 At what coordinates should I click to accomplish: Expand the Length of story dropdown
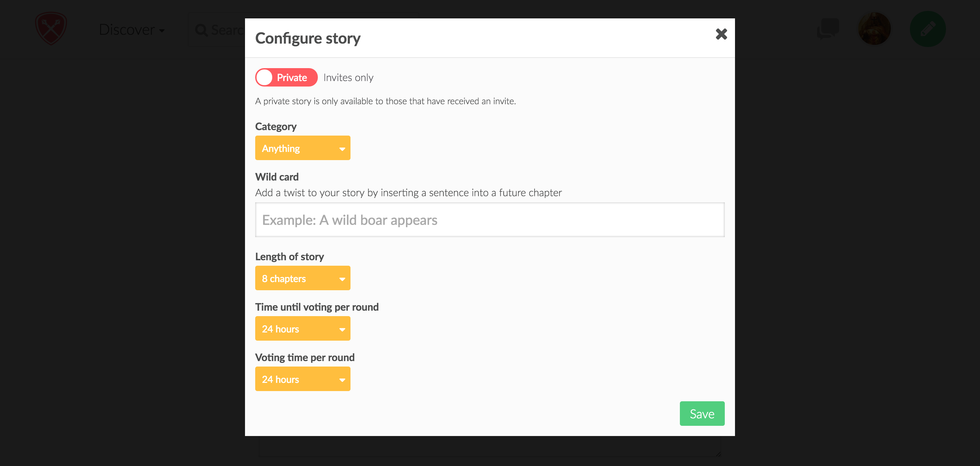[x=303, y=278]
